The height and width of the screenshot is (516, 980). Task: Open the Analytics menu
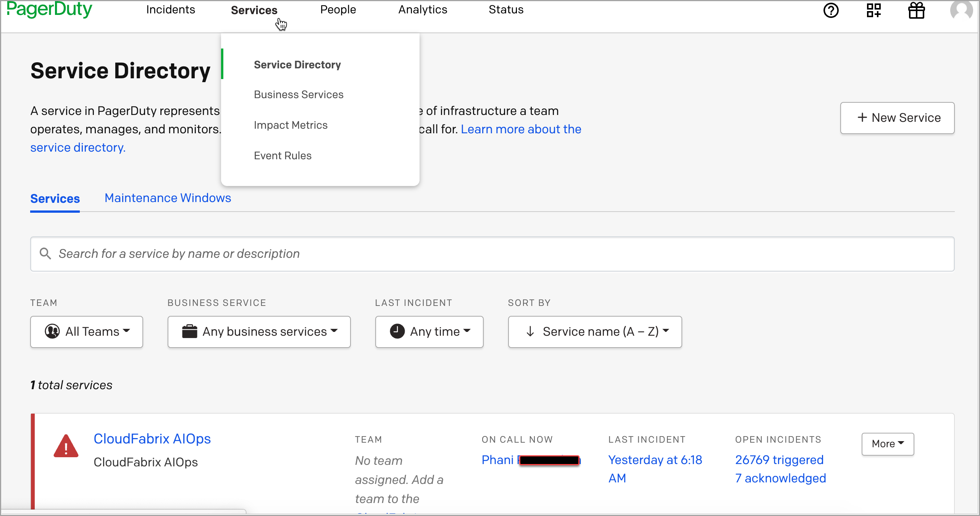pyautogui.click(x=423, y=10)
